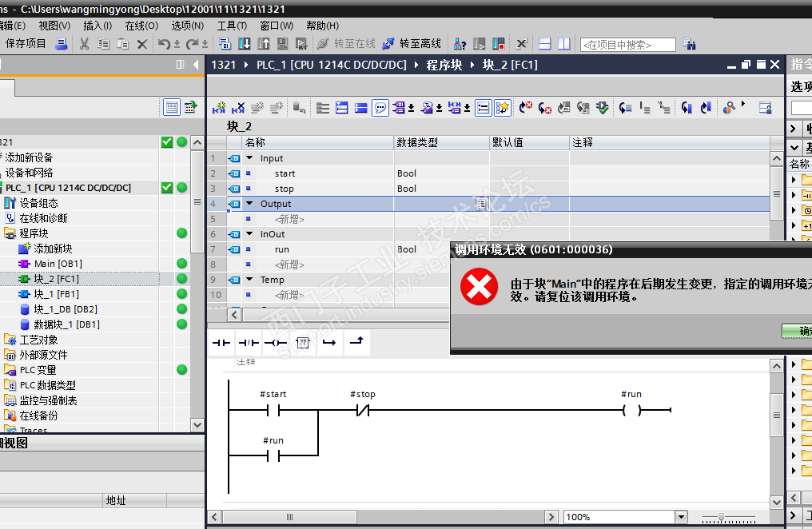812x529 pixels.
Task: Open the Insert (插入) menu
Action: (98, 26)
